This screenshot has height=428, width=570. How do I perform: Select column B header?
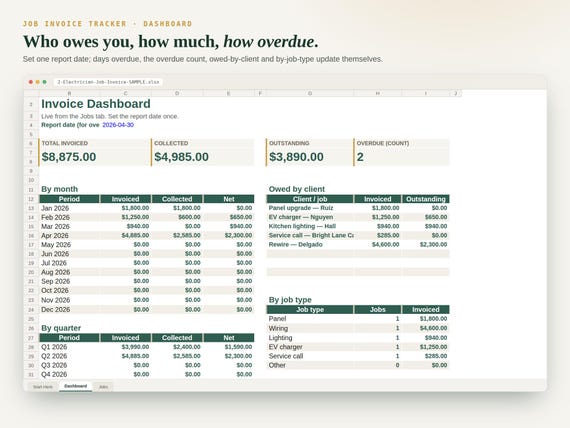pyautogui.click(x=69, y=93)
